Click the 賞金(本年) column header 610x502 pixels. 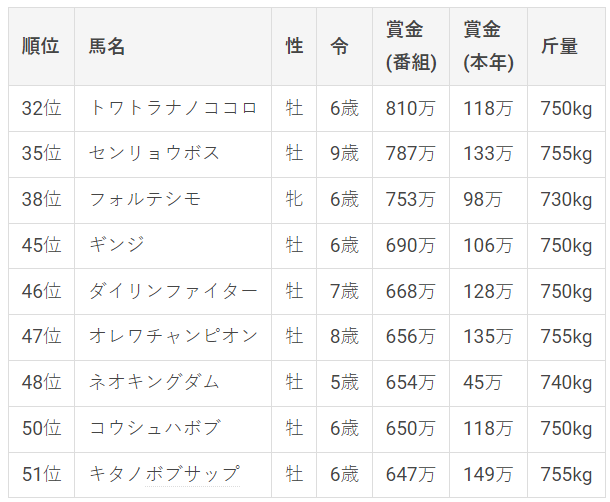[489, 46]
